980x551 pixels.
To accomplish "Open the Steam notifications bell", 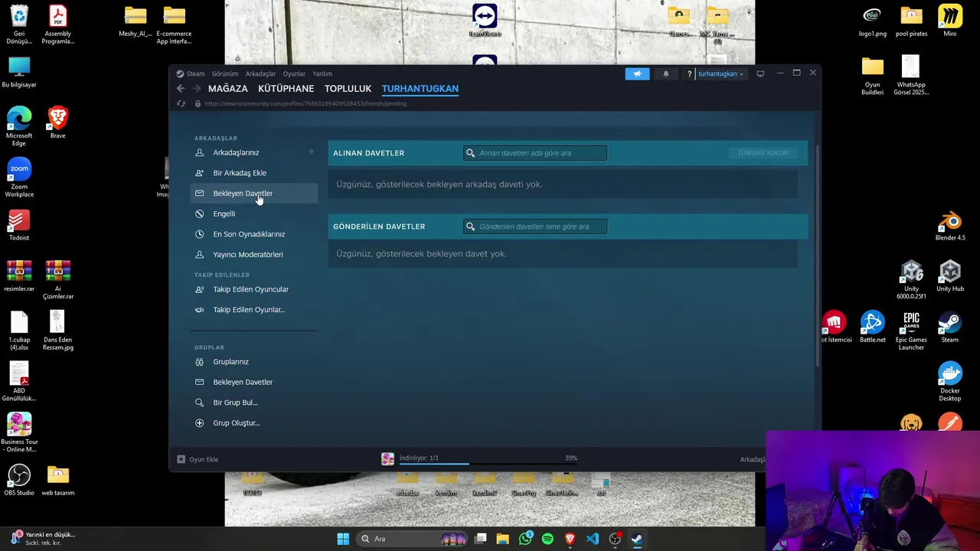I will pos(665,73).
